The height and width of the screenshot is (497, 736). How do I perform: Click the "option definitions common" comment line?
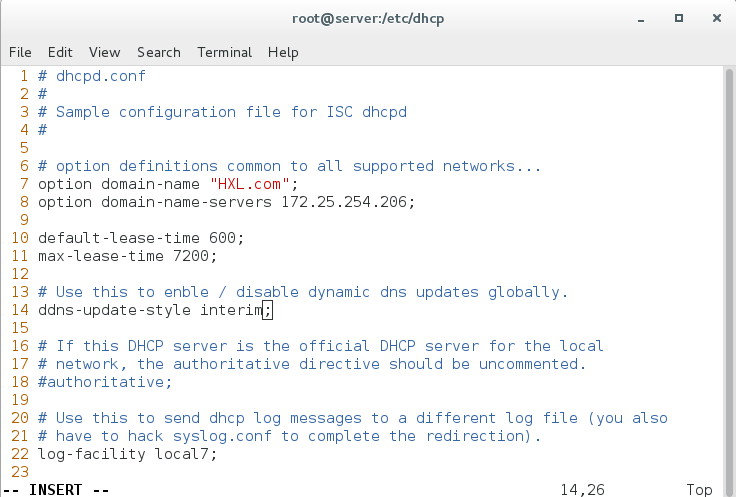coord(290,166)
